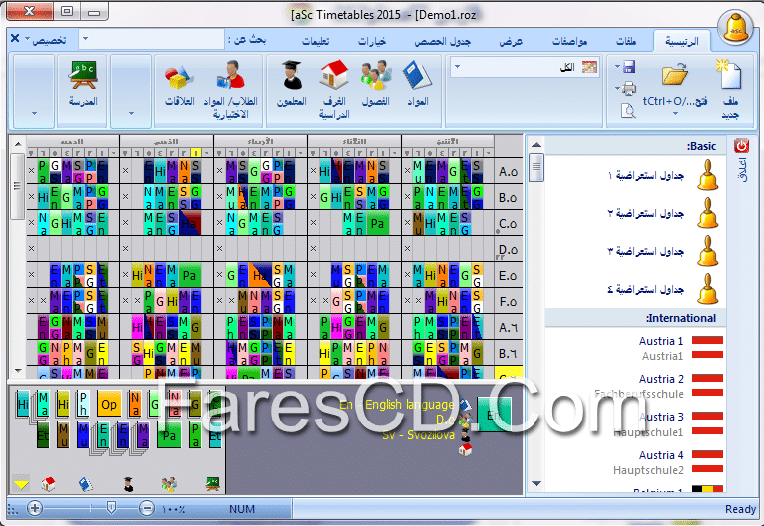Open the Customize (تخصيص) dropdown

(x=46, y=40)
